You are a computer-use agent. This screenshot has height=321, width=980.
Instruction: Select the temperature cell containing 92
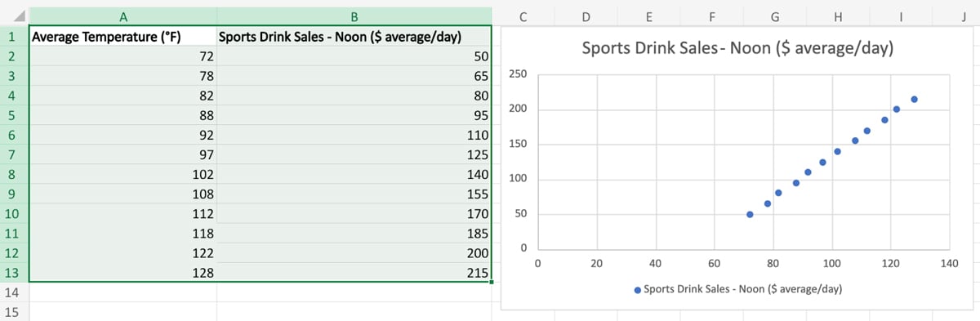(x=122, y=135)
